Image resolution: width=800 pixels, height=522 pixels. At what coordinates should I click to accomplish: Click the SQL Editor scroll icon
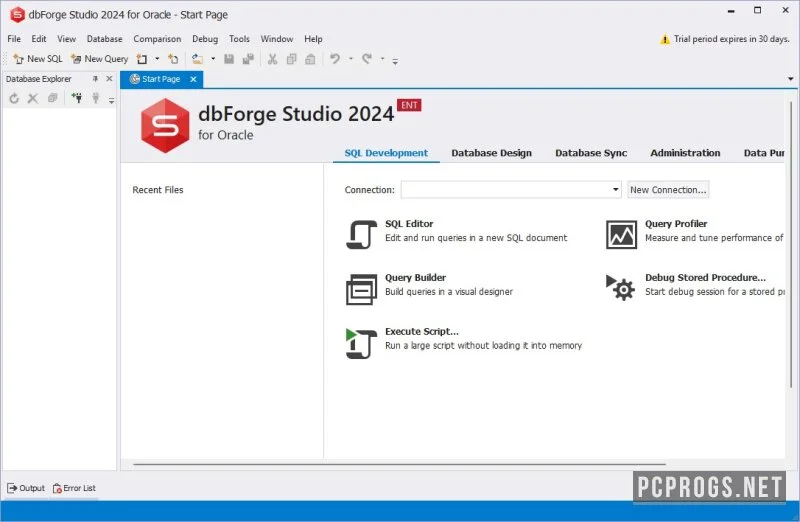click(361, 235)
